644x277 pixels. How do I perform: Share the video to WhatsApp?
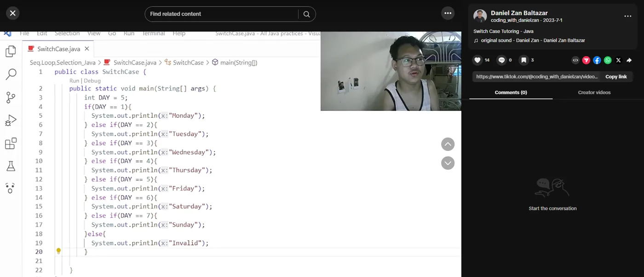click(x=608, y=60)
